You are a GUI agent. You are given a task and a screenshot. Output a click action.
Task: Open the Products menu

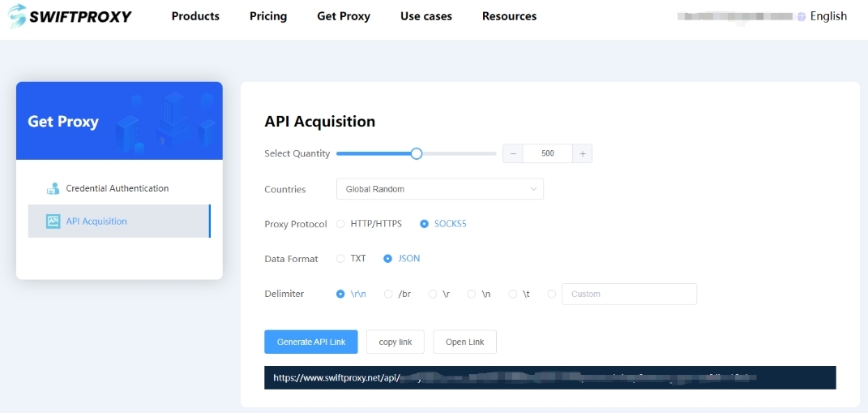195,16
